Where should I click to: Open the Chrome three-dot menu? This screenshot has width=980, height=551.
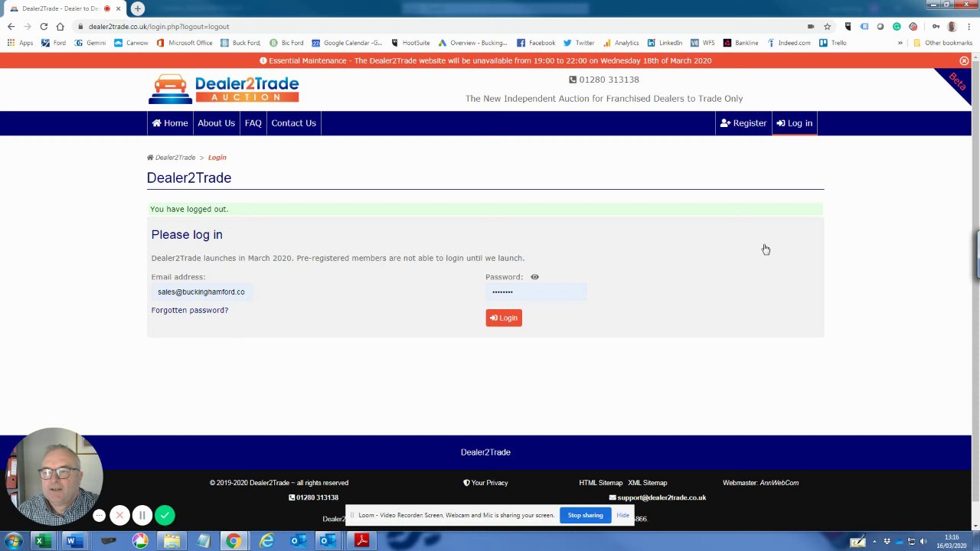[x=969, y=26]
